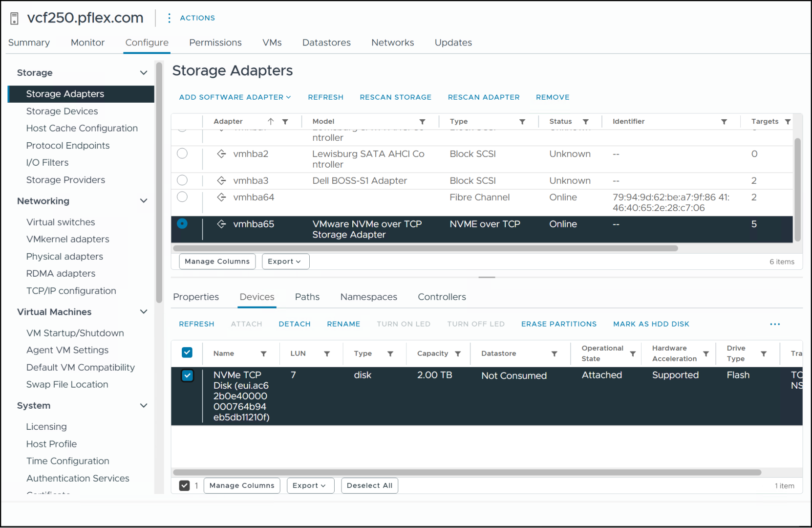
Task: Click the Adapter column sort arrow
Action: (x=271, y=121)
